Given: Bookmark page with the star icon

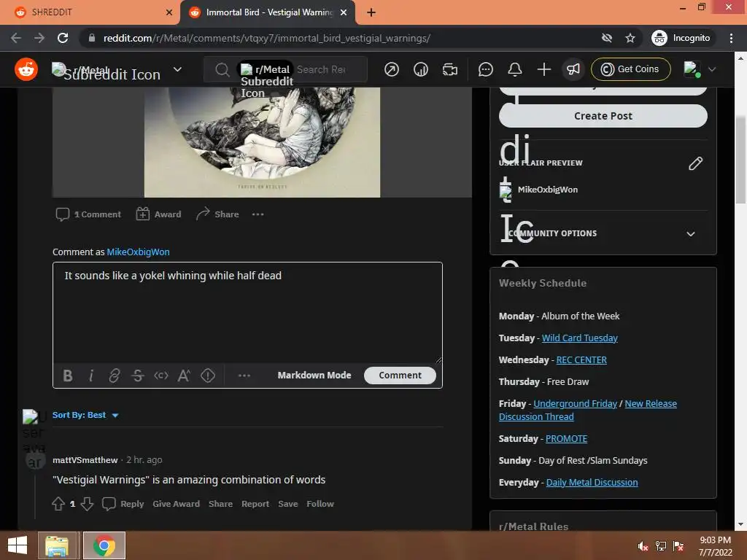Looking at the screenshot, I should [x=630, y=38].
